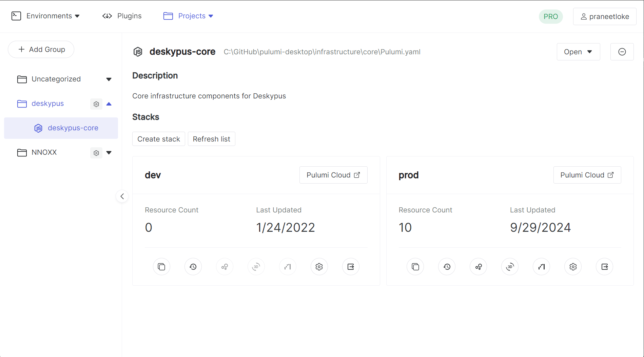Click the remove project minus icon
The image size is (644, 357).
[622, 52]
